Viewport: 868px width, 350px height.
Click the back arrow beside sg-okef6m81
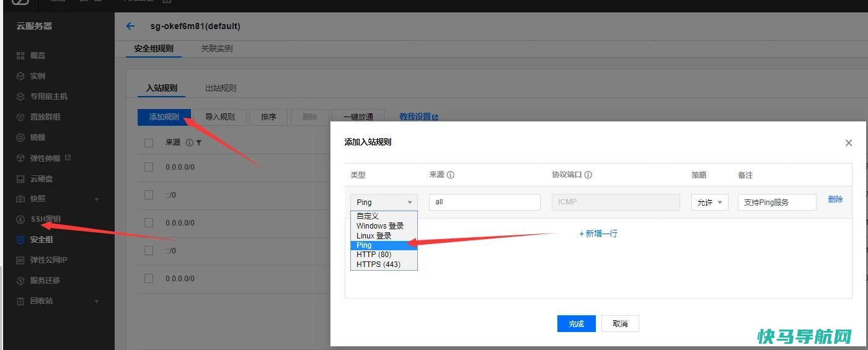(x=130, y=26)
